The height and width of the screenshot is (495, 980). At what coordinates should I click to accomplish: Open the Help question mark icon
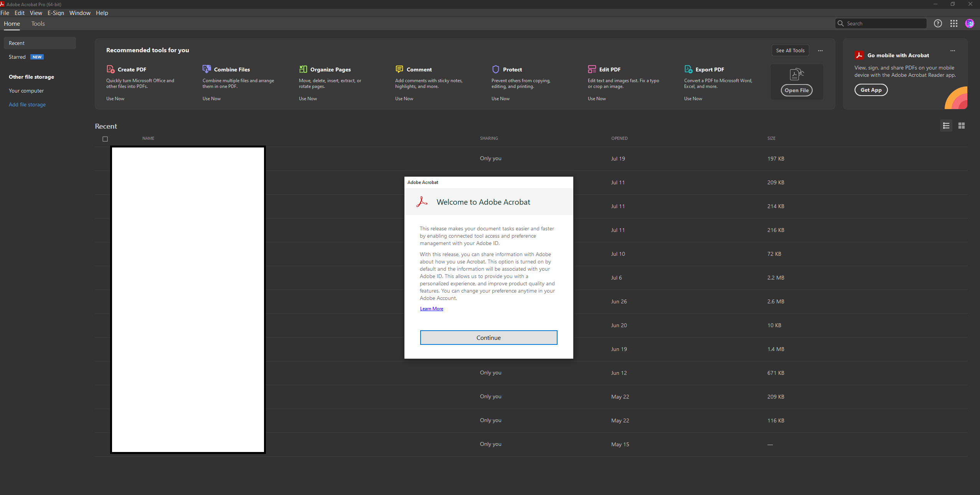(938, 23)
